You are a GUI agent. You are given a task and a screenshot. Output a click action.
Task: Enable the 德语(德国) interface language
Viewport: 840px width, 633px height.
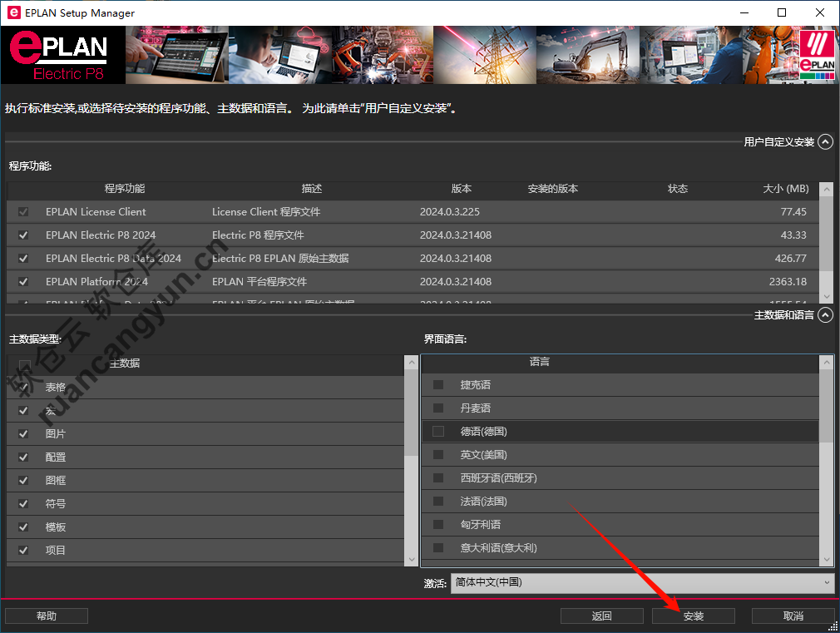pos(438,431)
